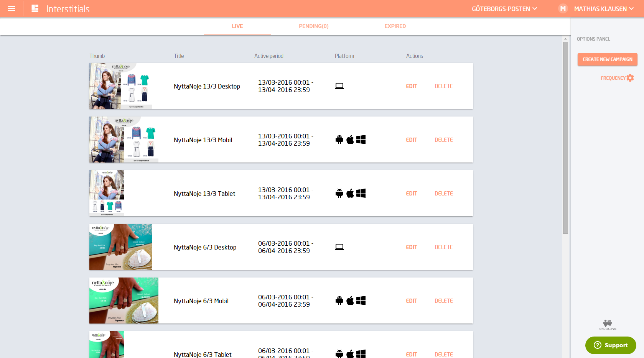Open NyttaNoje 6/3 Desktop thumbnail

pyautogui.click(x=121, y=247)
